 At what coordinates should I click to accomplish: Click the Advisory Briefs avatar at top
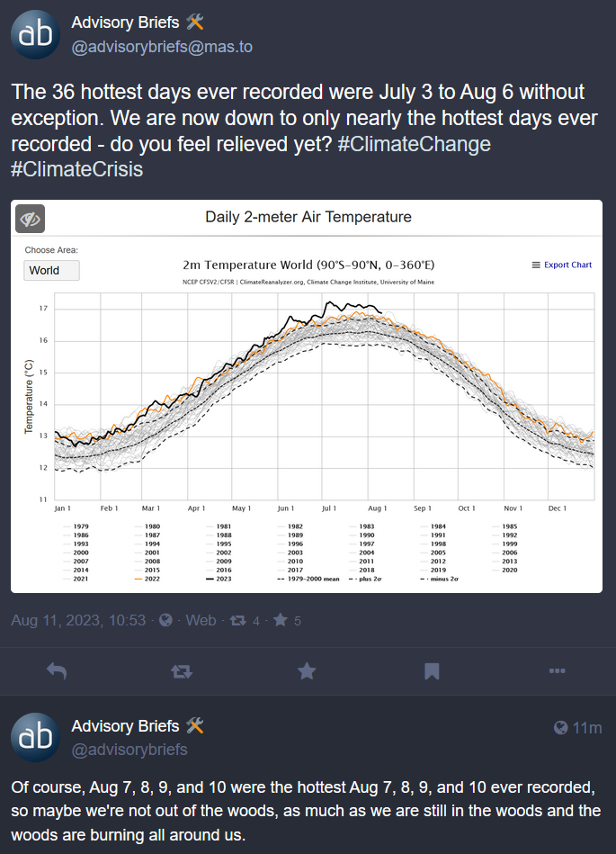(x=35, y=34)
